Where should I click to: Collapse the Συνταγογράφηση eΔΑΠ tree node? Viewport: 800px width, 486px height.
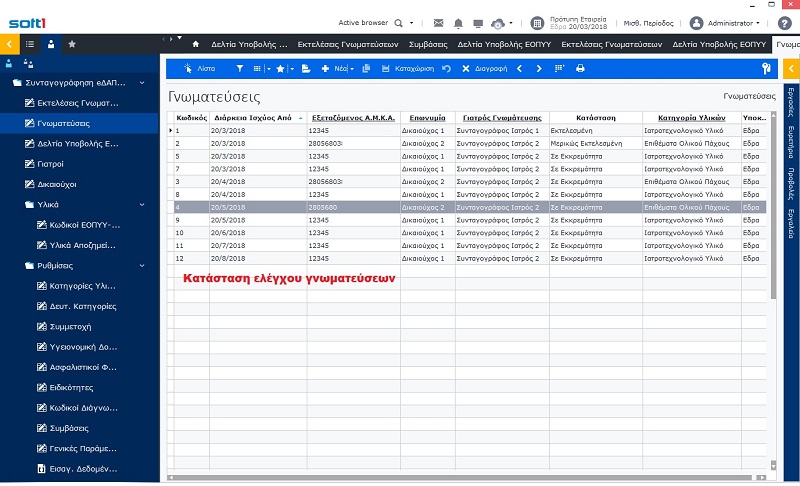(142, 83)
